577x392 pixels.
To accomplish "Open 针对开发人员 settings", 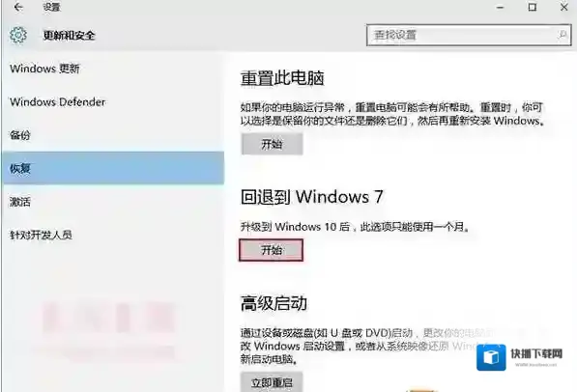I will click(41, 235).
